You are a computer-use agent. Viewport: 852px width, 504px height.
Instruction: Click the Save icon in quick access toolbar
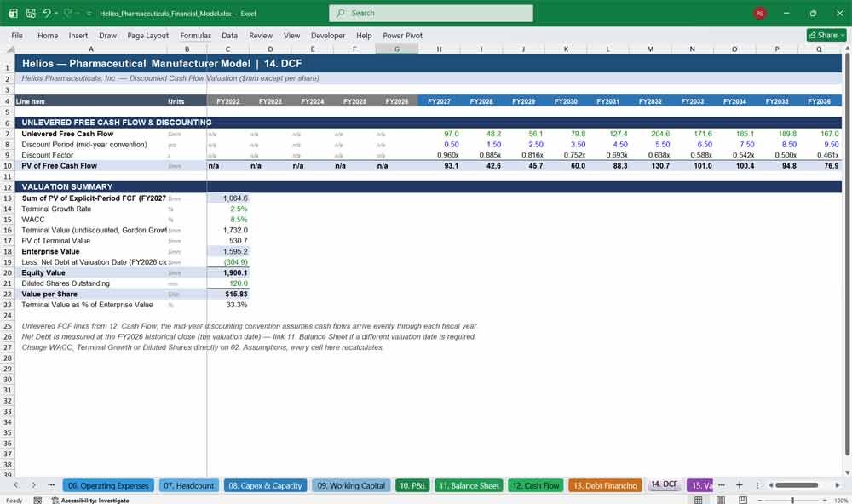pos(31,13)
